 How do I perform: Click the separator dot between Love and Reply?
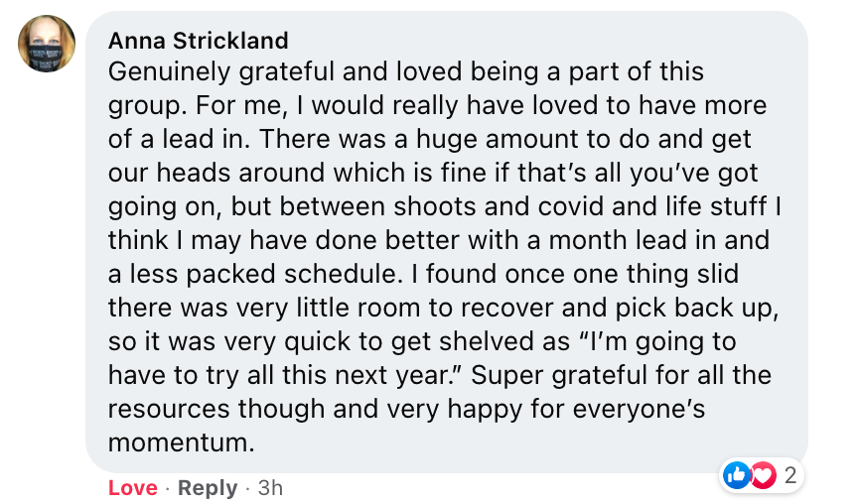168,488
